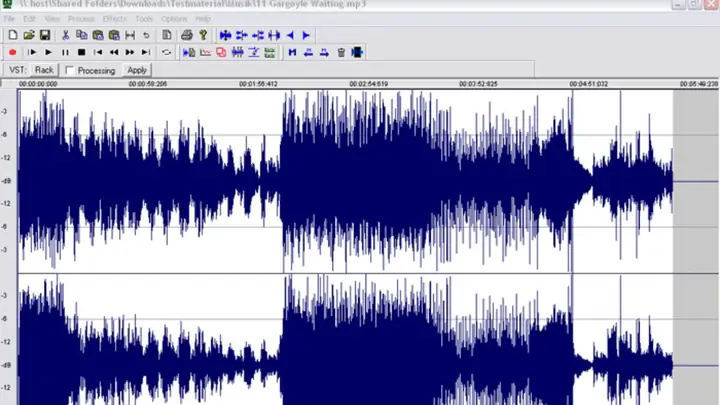Image resolution: width=720 pixels, height=405 pixels.
Task: Enable the VST Processing checkbox
Action: click(70, 71)
